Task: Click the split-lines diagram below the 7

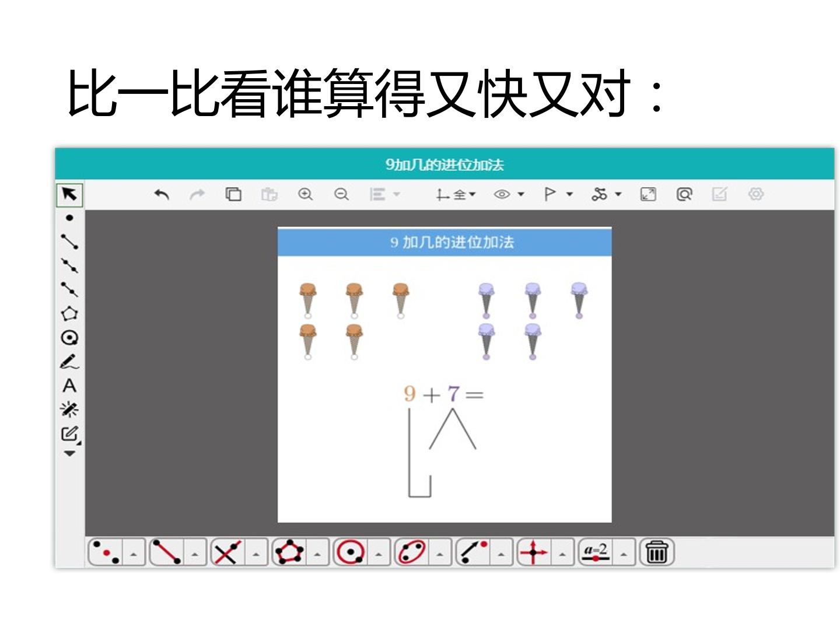Action: coord(453,429)
